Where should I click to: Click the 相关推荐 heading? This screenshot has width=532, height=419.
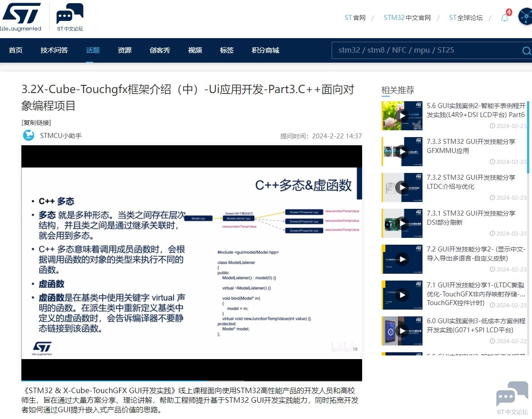(398, 90)
